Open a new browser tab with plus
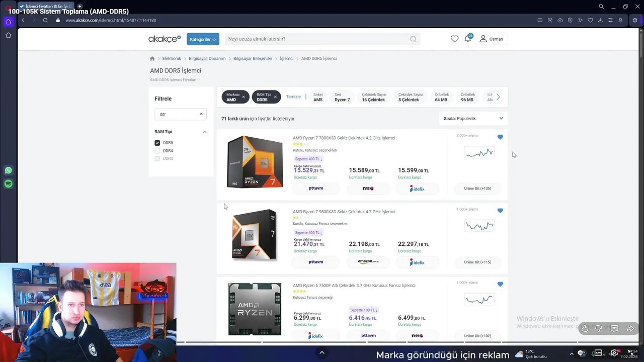 tap(79, 6)
